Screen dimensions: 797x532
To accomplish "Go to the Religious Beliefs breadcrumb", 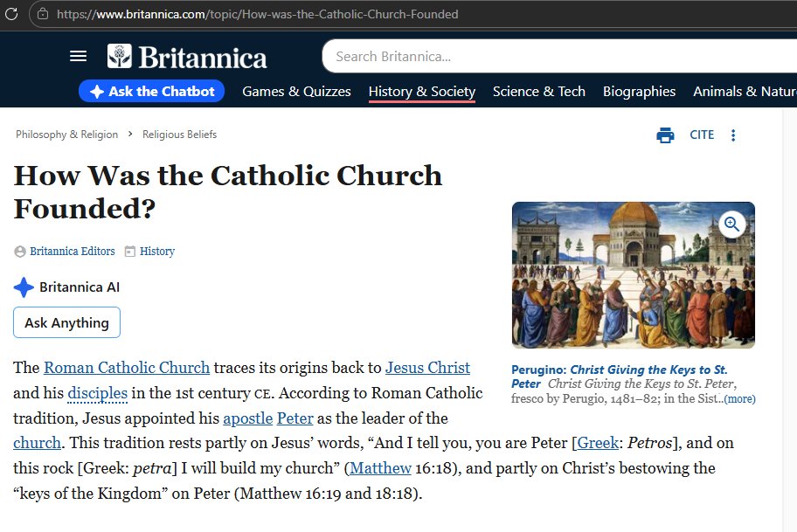I will click(x=179, y=135).
